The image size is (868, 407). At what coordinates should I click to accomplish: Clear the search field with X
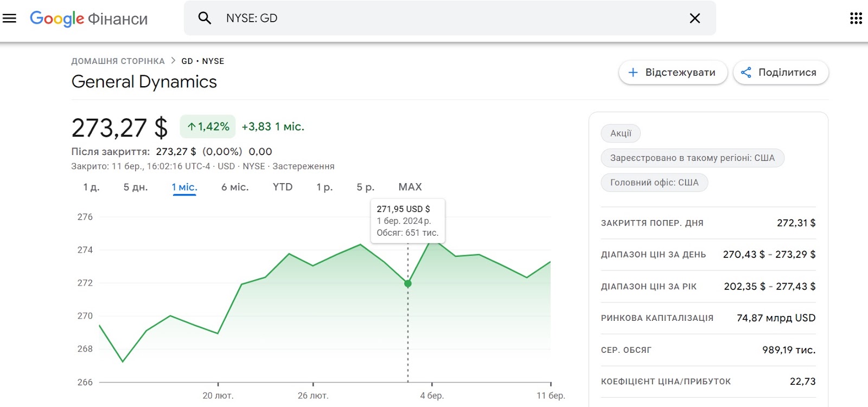694,18
